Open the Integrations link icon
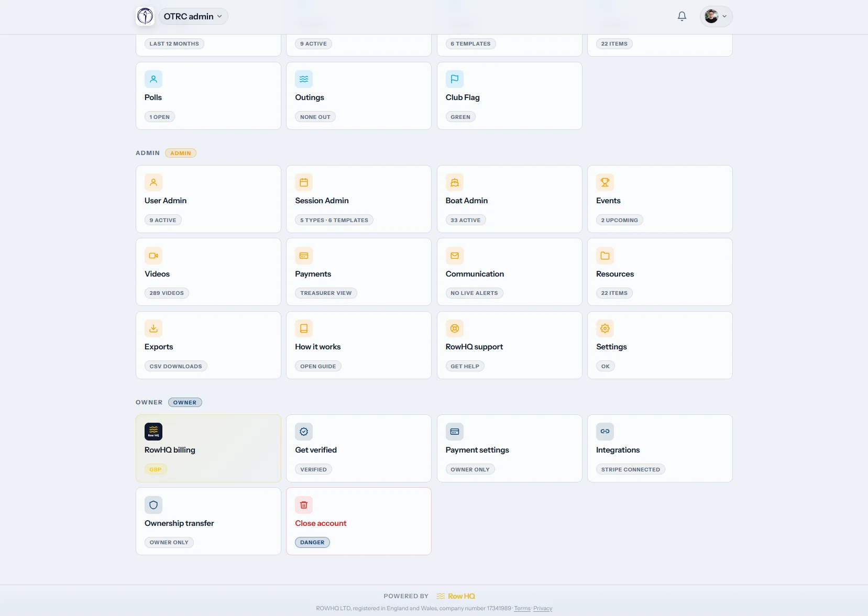The image size is (868, 616). 605,432
